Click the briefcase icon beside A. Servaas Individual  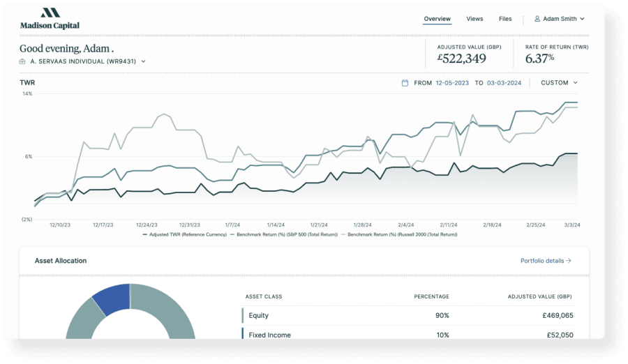point(22,61)
